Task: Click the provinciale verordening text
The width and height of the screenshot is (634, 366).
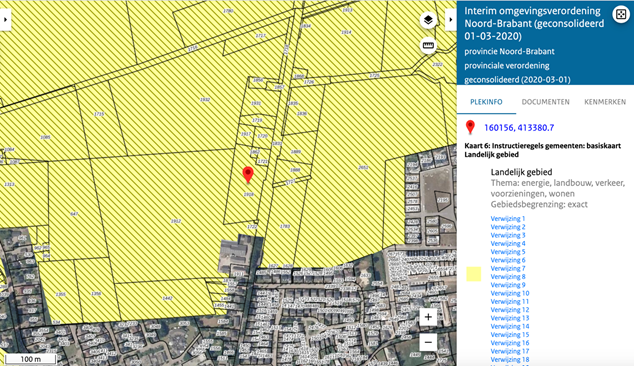Action: click(507, 66)
